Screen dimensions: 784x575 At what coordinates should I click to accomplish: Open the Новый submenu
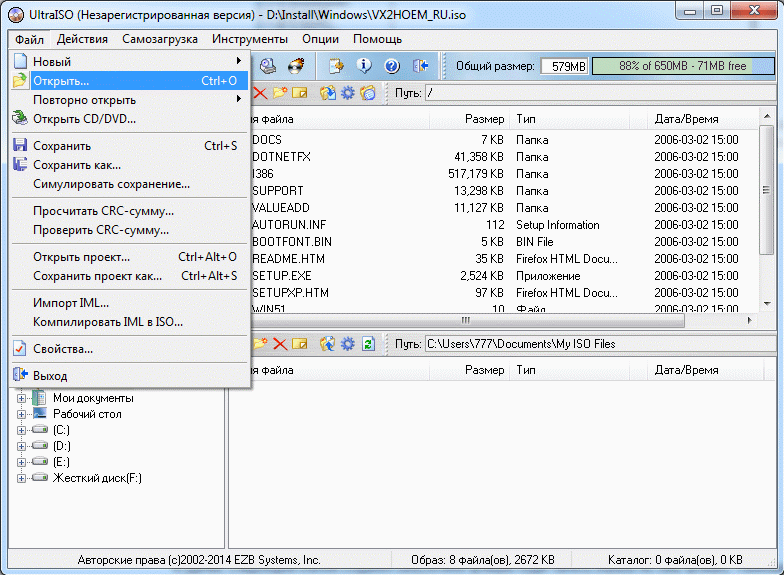129,62
